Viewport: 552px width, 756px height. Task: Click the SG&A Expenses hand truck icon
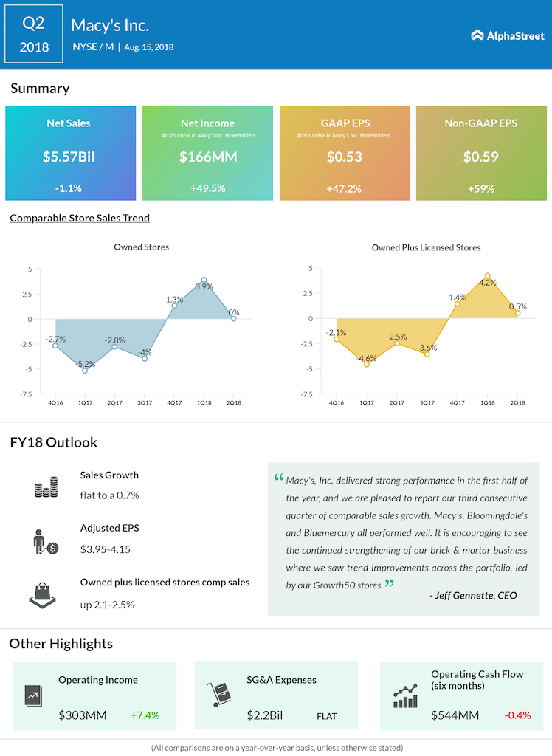[217, 695]
